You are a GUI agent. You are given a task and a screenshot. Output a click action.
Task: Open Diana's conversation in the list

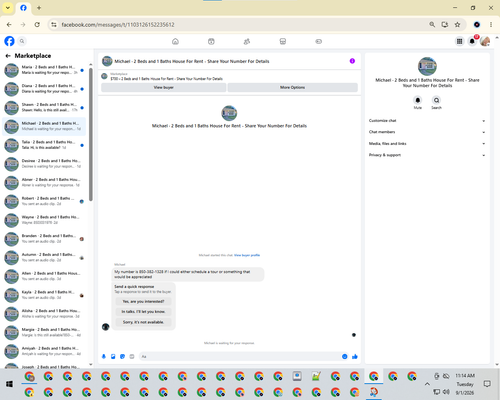point(44,89)
